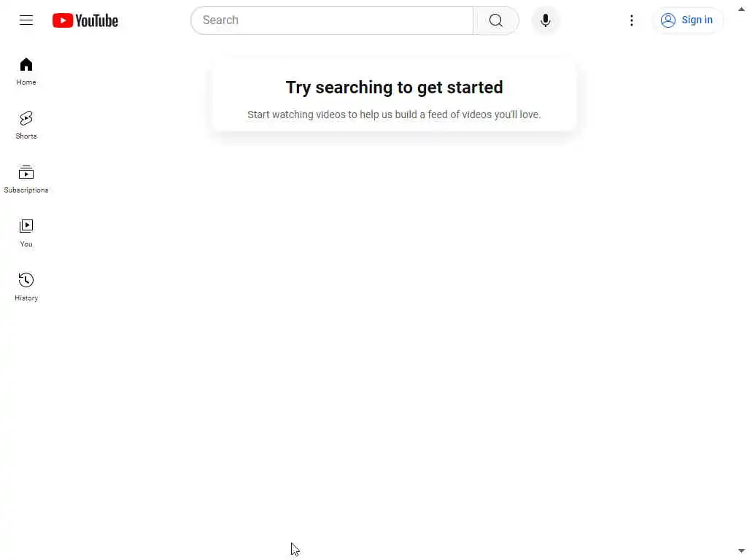The image size is (747, 560).
Task: Open the Subscriptions sidebar icon
Action: [26, 172]
